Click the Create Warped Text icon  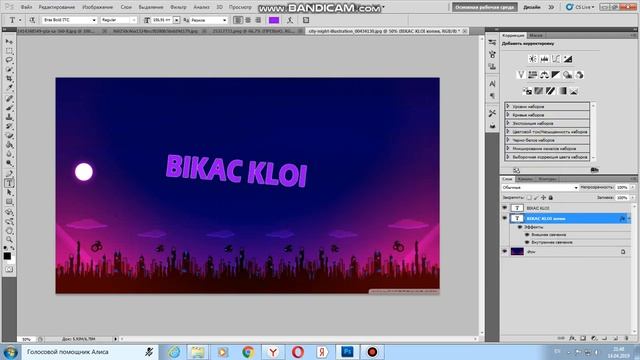[290, 20]
